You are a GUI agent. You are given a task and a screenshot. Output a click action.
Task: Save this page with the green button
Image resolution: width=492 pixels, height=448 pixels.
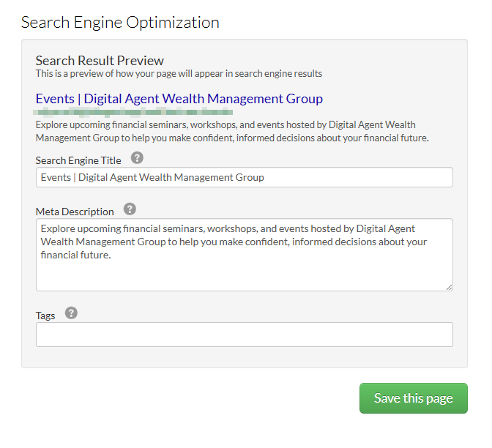coord(413,398)
